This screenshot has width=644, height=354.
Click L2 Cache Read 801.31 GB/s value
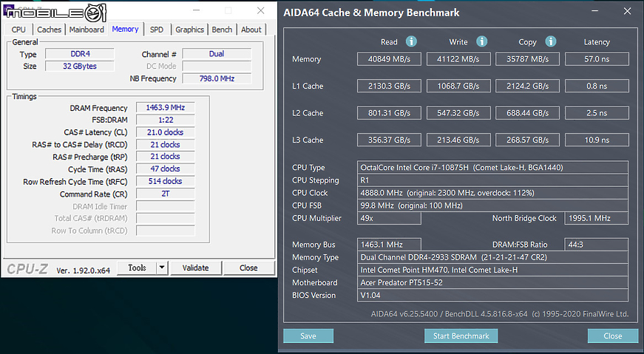point(389,113)
